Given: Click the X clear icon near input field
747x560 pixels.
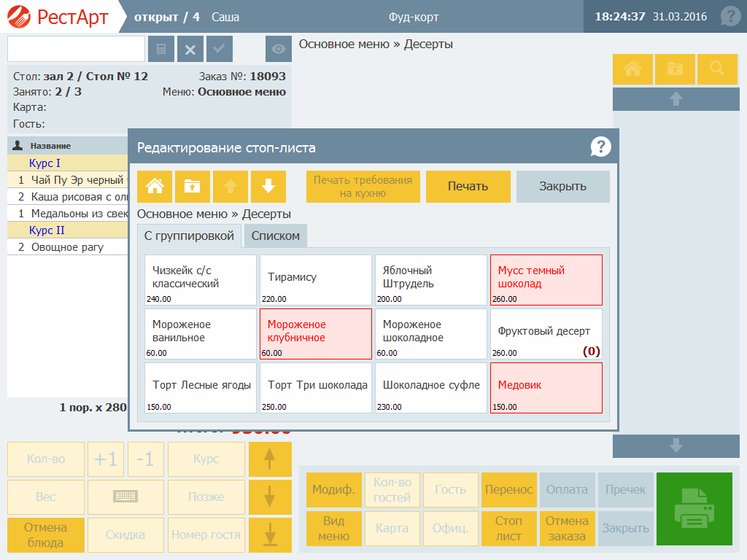Looking at the screenshot, I should coord(190,49).
